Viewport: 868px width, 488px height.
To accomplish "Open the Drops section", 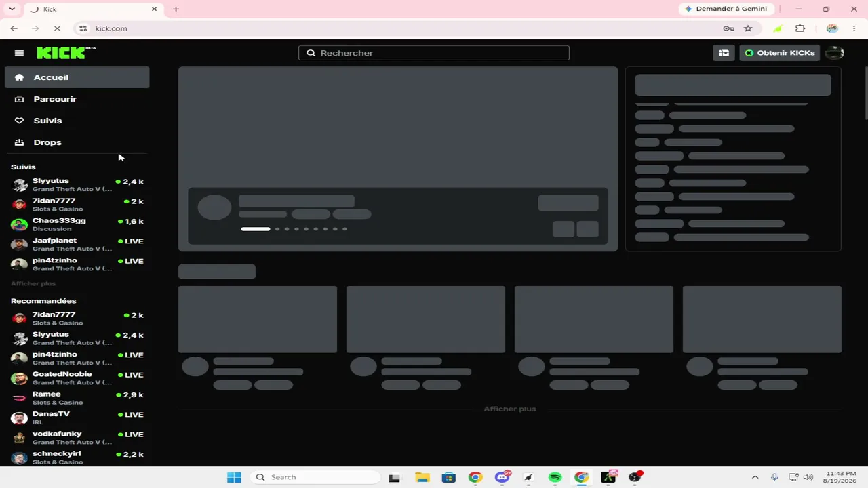I will pos(77,142).
